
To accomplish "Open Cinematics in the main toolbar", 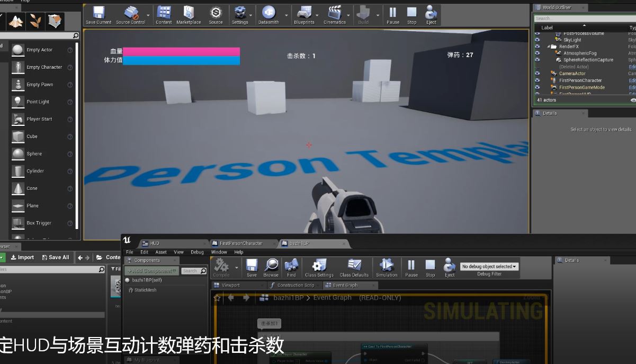I will [x=335, y=15].
